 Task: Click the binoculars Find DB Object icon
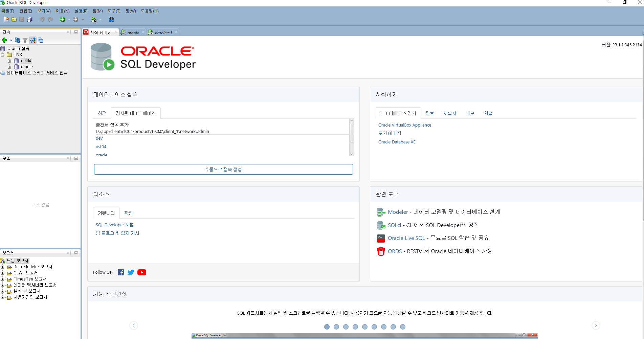pos(111,20)
